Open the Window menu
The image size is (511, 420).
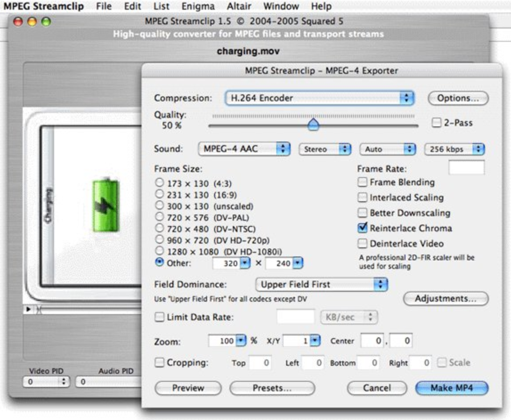pos(281,6)
